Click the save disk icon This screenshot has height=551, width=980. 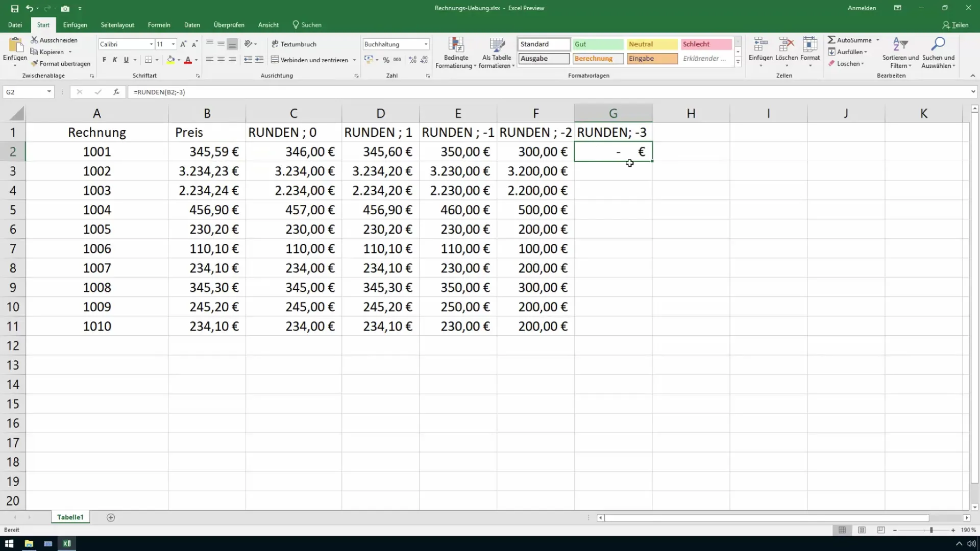[15, 8]
